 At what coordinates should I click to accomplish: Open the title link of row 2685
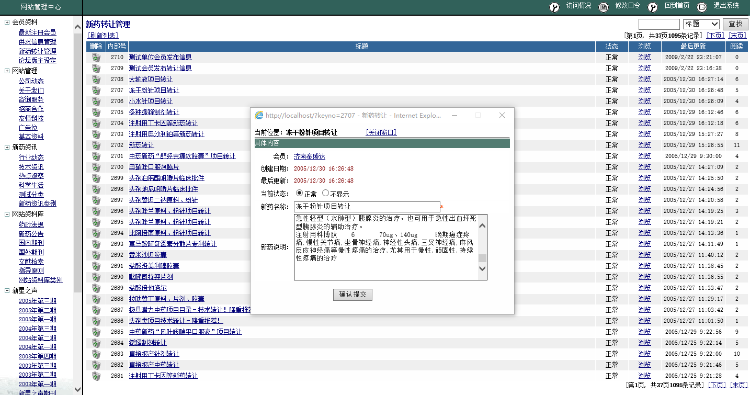[x=185, y=332]
